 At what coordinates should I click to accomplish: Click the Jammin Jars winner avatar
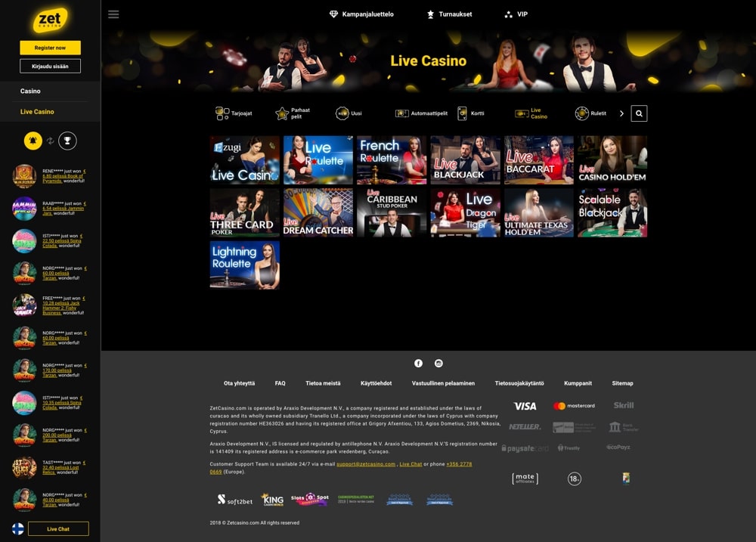(x=24, y=209)
